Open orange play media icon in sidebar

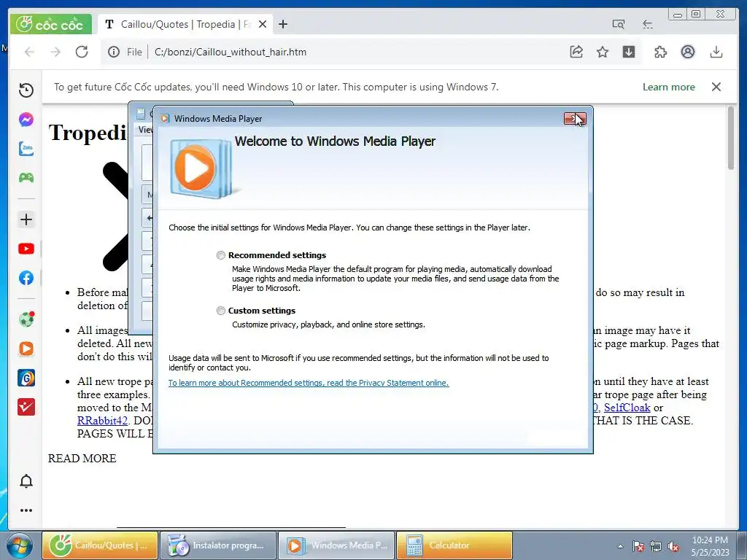(26, 349)
